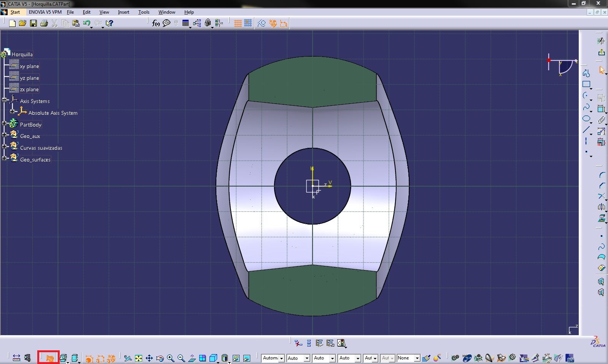The image size is (608, 364).
Task: Select the Profile sketch tool
Action: 586,73
